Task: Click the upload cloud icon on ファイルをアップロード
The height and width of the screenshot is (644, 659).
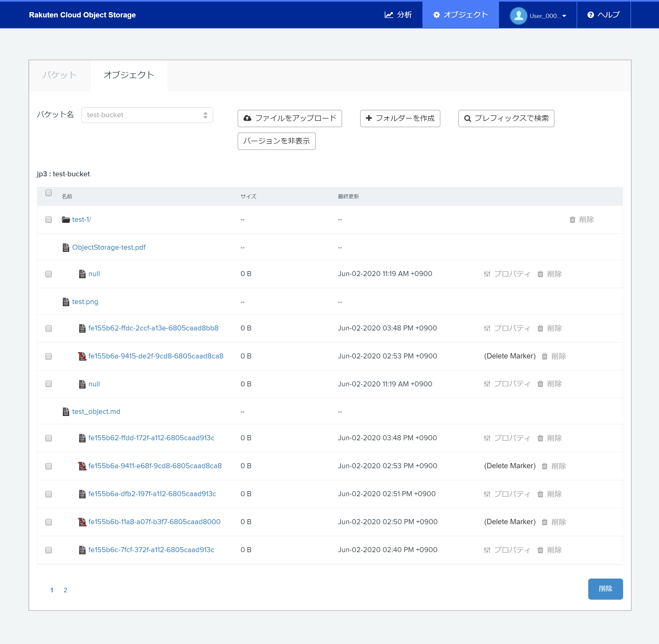Action: pyautogui.click(x=247, y=118)
